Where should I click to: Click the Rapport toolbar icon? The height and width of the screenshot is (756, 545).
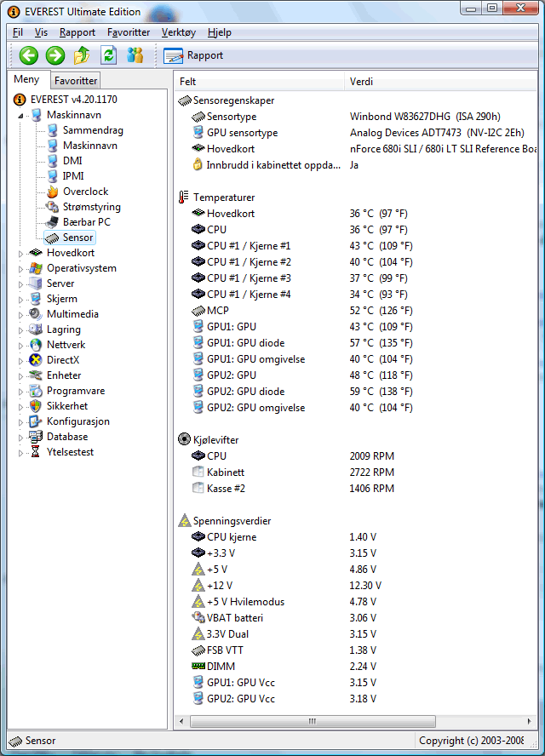tap(173, 56)
